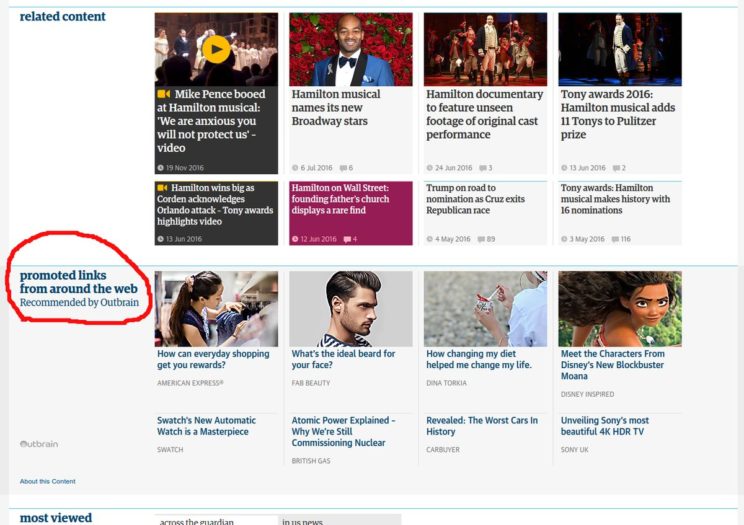The width and height of the screenshot is (744, 525).
Task: Open Swatch's New Automatic Watch link
Action: click(206, 426)
